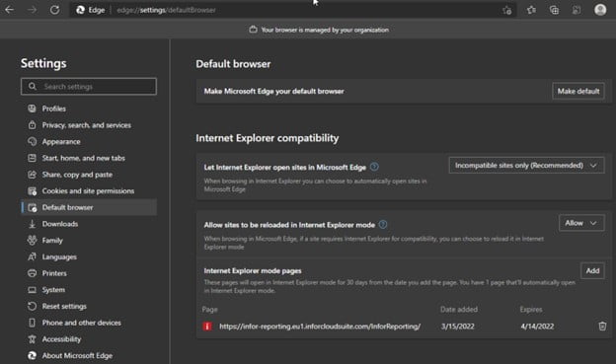Click the Profiles sidebar icon

coord(32,109)
